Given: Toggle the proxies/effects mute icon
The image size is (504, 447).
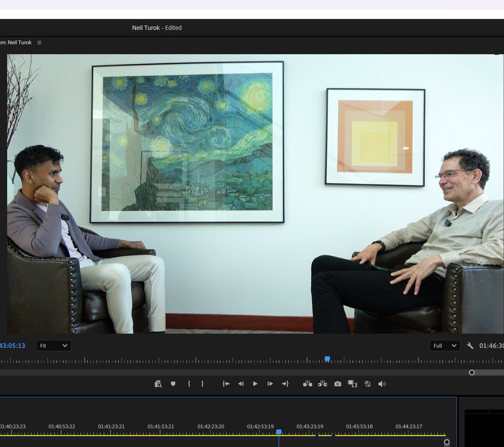Looking at the screenshot, I should [x=367, y=384].
